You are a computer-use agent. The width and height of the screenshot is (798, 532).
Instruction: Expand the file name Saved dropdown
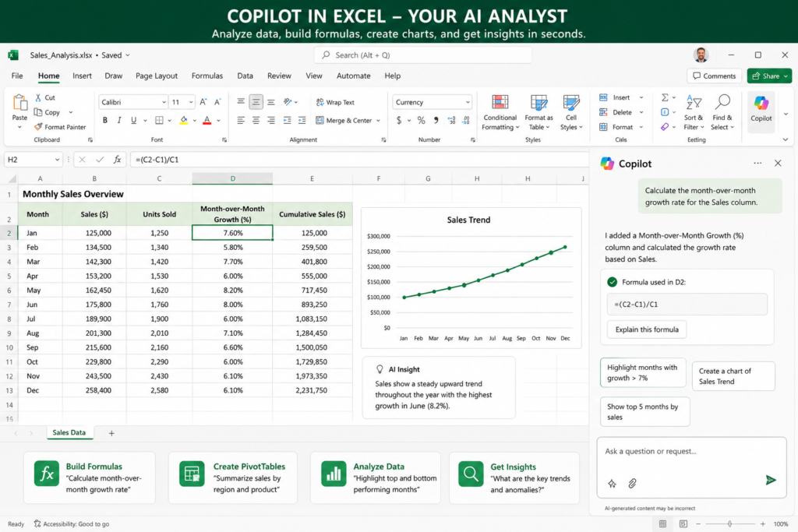pyautogui.click(x=127, y=55)
